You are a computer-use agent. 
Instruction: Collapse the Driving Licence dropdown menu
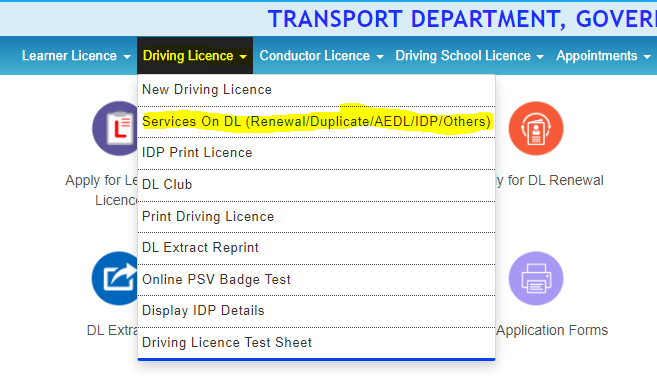click(x=195, y=56)
